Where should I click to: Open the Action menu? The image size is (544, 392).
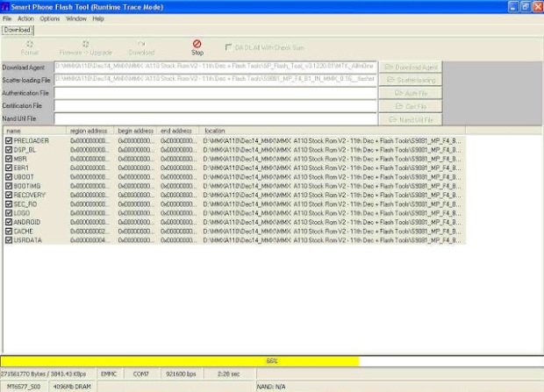25,18
